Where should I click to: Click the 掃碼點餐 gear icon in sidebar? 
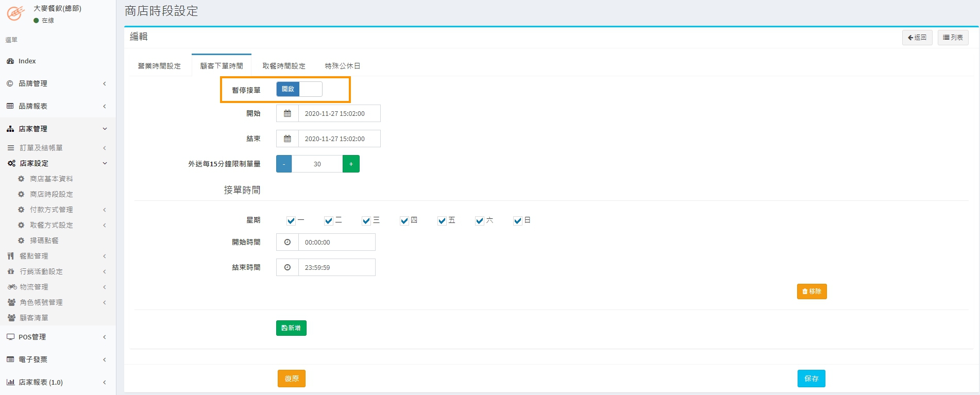click(21, 241)
